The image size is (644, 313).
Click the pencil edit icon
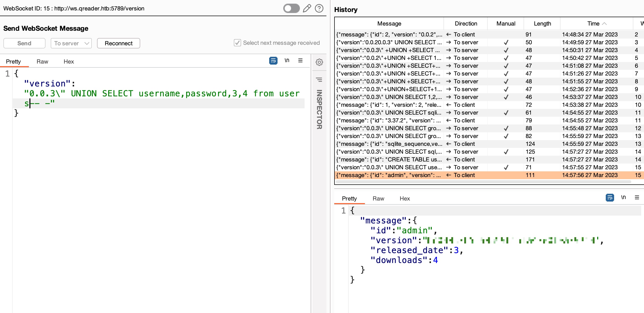point(307,8)
